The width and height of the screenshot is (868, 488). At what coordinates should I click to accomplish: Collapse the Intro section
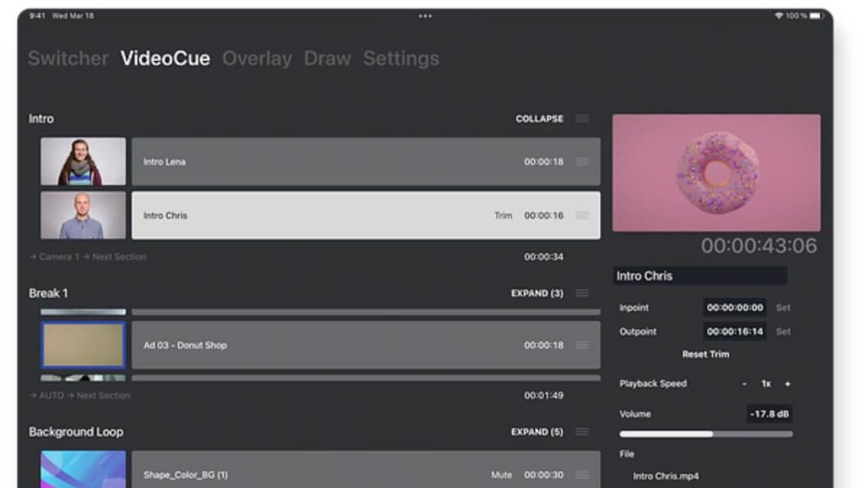[x=539, y=119]
